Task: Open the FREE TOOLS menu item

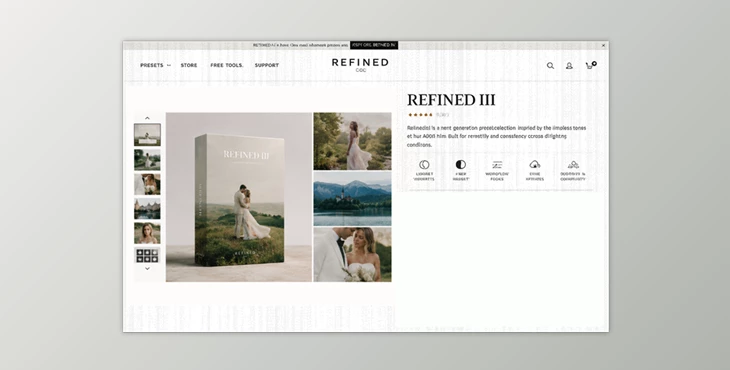Action: [227, 65]
